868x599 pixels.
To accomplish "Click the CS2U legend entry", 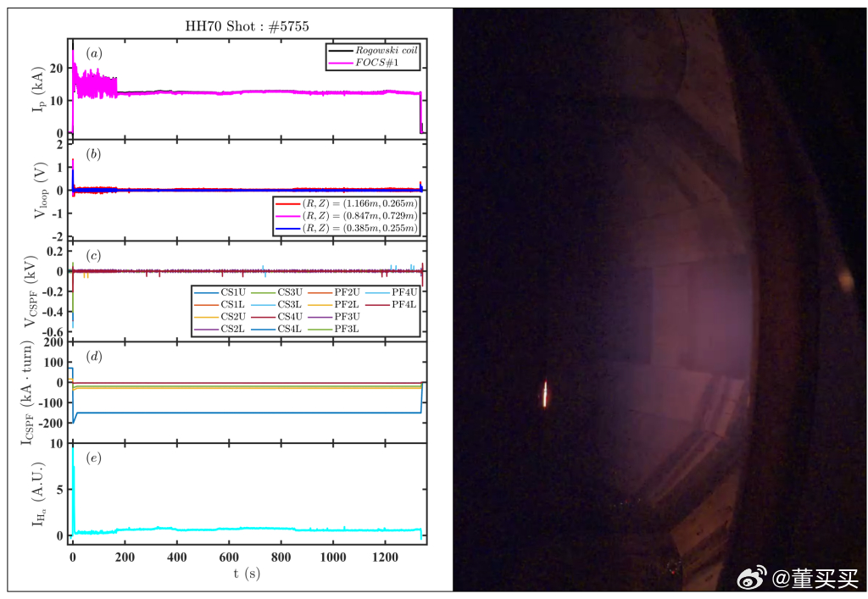I will click(x=220, y=316).
